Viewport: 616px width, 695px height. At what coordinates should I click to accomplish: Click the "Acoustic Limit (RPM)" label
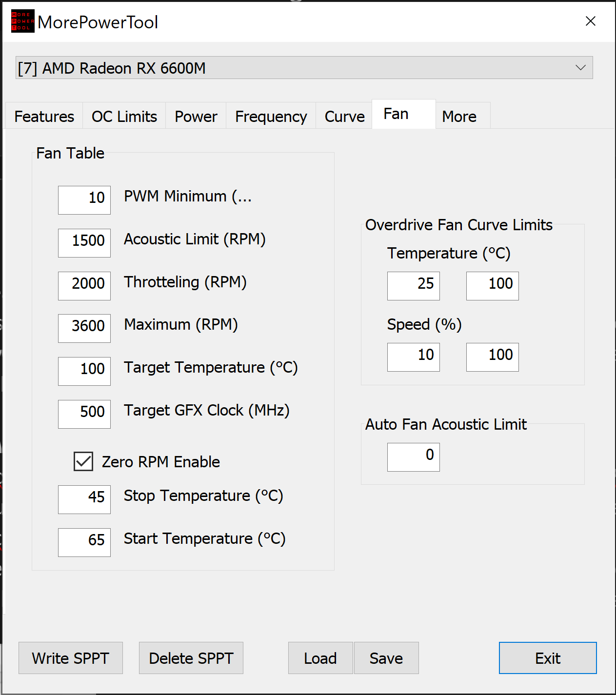point(195,239)
